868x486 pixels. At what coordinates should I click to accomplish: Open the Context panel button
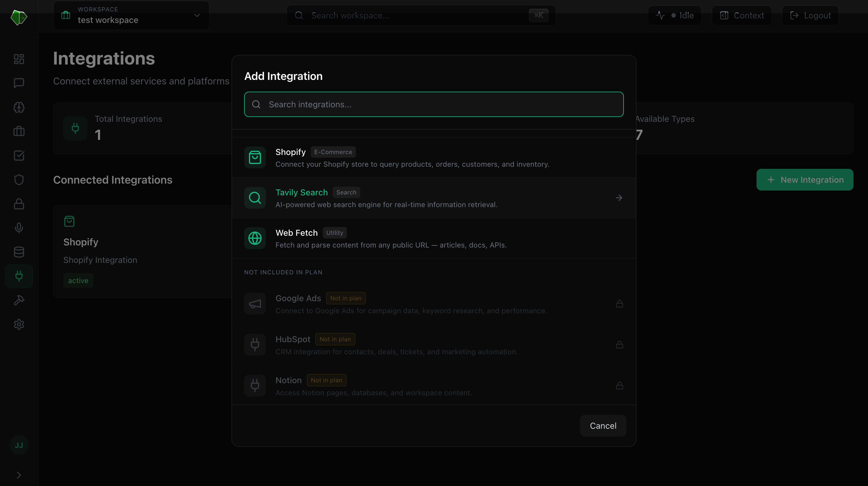742,15
